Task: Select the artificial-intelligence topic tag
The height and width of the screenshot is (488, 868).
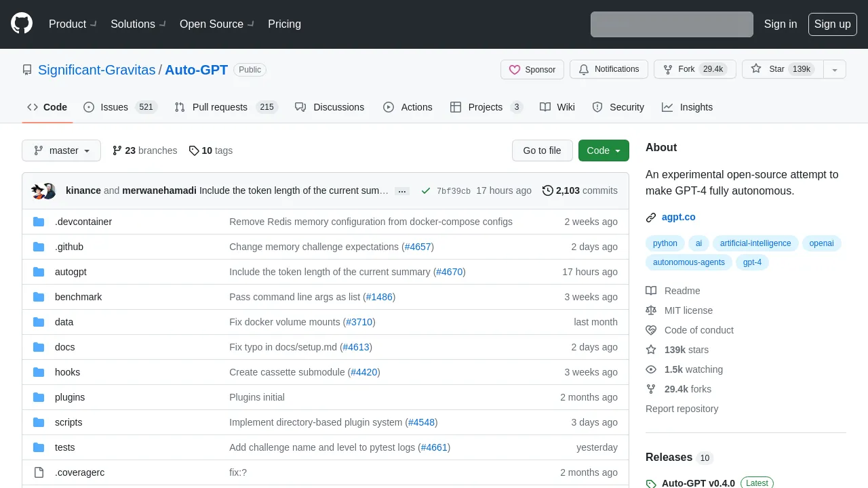Action: point(755,243)
